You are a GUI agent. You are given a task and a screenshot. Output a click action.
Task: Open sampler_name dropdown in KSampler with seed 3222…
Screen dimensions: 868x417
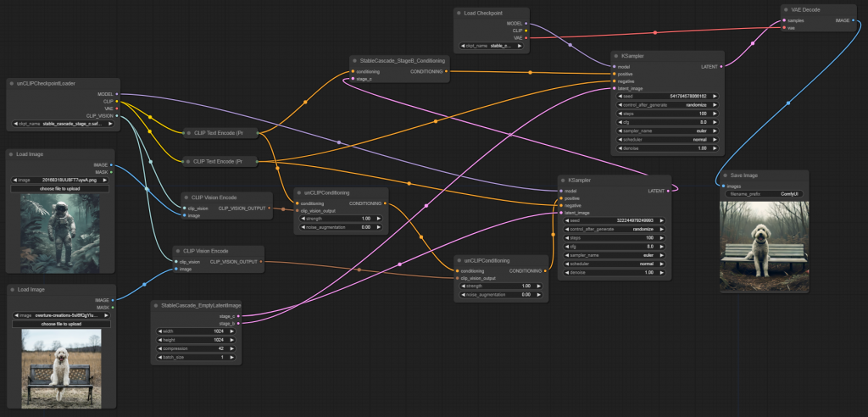(x=614, y=255)
